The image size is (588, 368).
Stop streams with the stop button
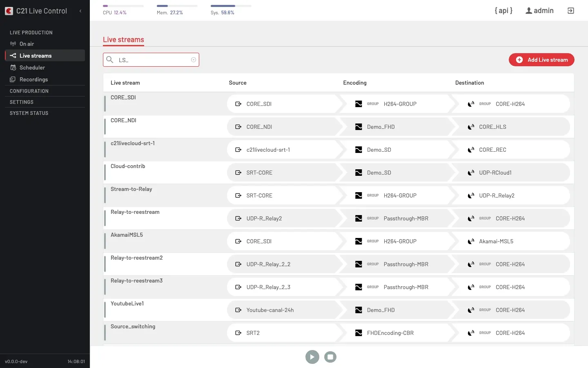click(330, 357)
